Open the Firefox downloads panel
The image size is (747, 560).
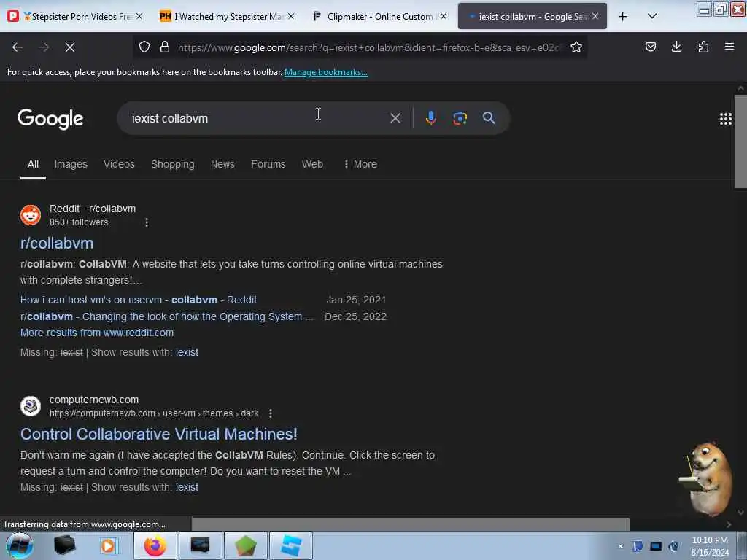(x=676, y=47)
